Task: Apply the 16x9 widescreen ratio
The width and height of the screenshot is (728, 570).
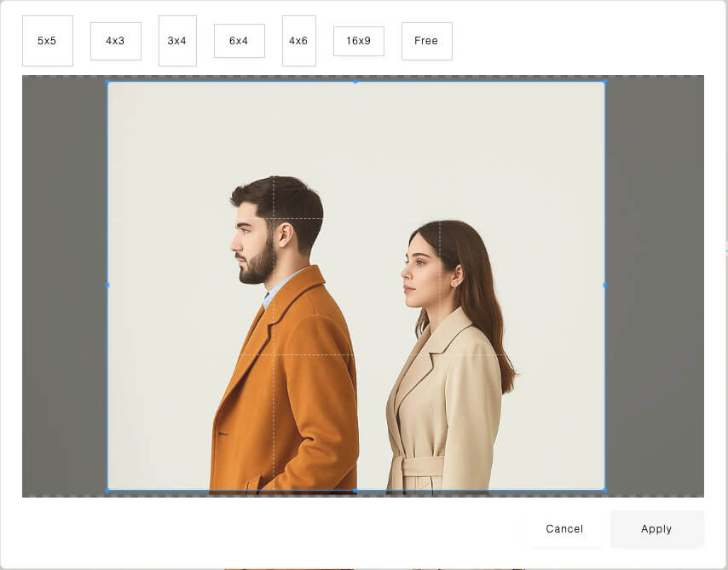Action: (x=358, y=41)
